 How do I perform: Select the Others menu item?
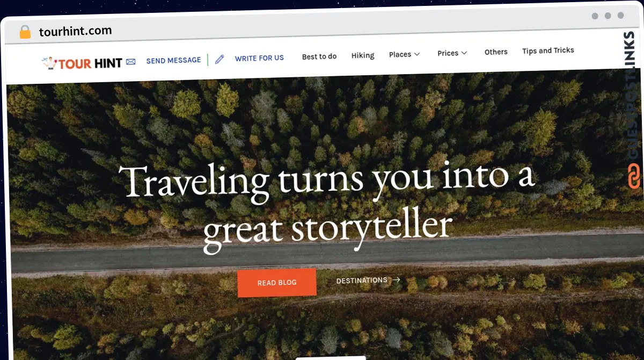pyautogui.click(x=496, y=52)
